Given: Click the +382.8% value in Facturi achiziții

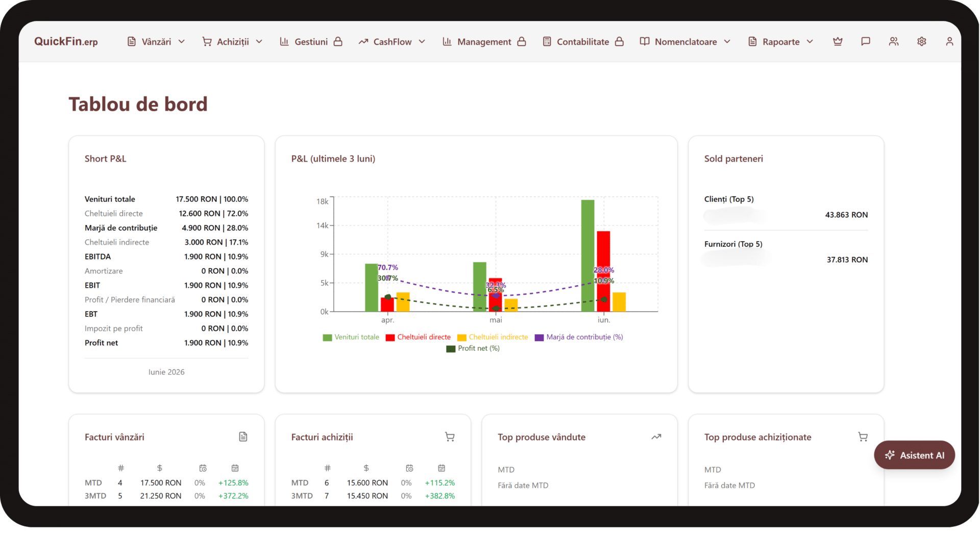Looking at the screenshot, I should click(x=440, y=496).
